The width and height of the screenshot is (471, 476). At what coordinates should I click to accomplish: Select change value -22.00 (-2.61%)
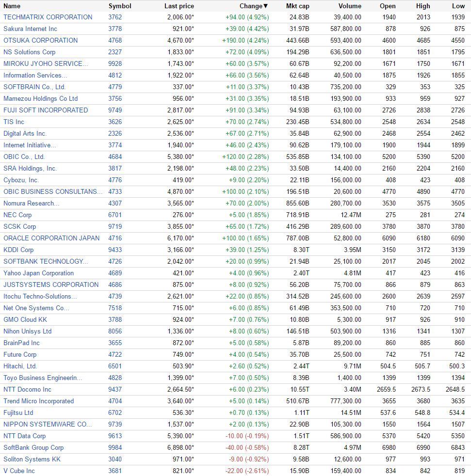pyautogui.click(x=247, y=471)
